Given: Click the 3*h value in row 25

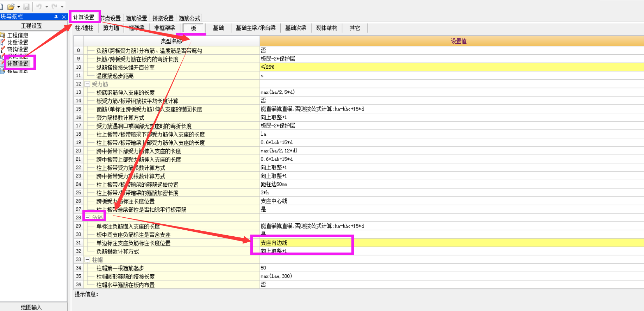Looking at the screenshot, I should pyautogui.click(x=452, y=193).
